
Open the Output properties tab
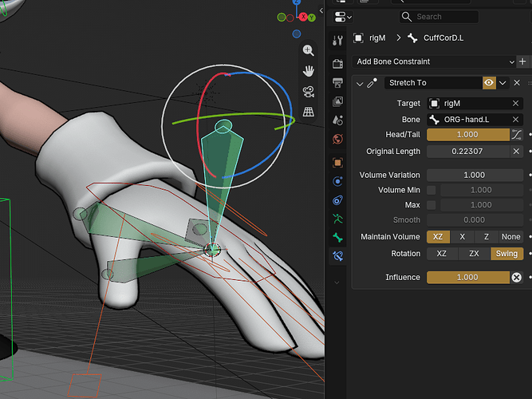pyautogui.click(x=337, y=82)
